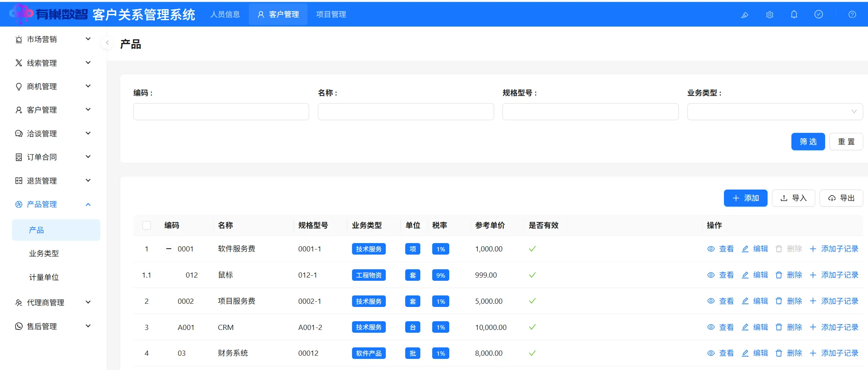Expand the 代理商管理 sidebar menu
Image resolution: width=868 pixels, height=370 pixels.
[x=88, y=302]
